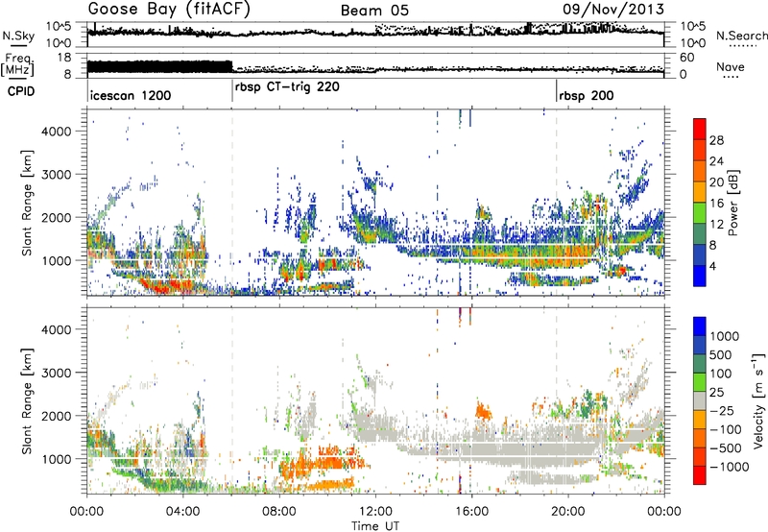Click the "rbsp 200" CPID marker
The height and width of the screenshot is (532, 768).
(587, 95)
